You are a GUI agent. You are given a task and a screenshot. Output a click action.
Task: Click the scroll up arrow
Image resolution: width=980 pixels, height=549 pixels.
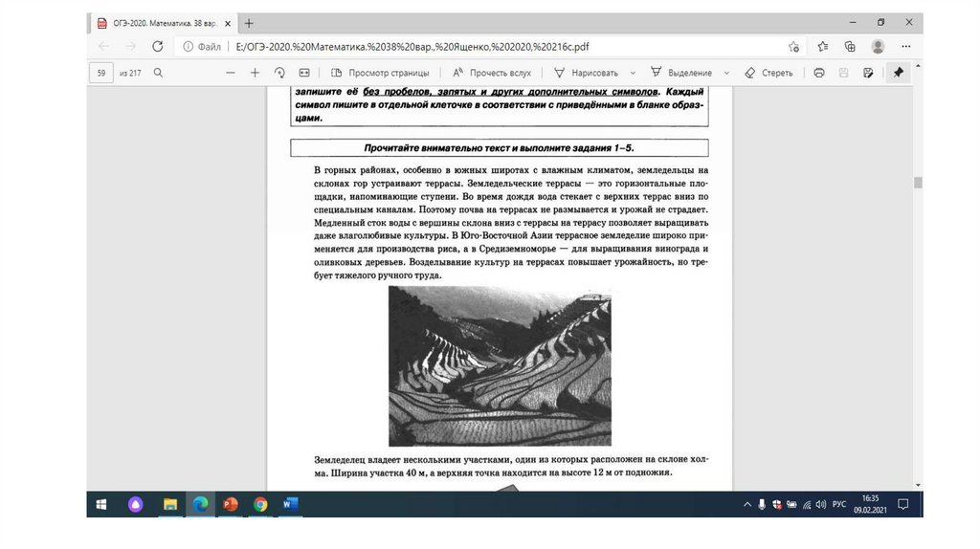click(x=918, y=66)
